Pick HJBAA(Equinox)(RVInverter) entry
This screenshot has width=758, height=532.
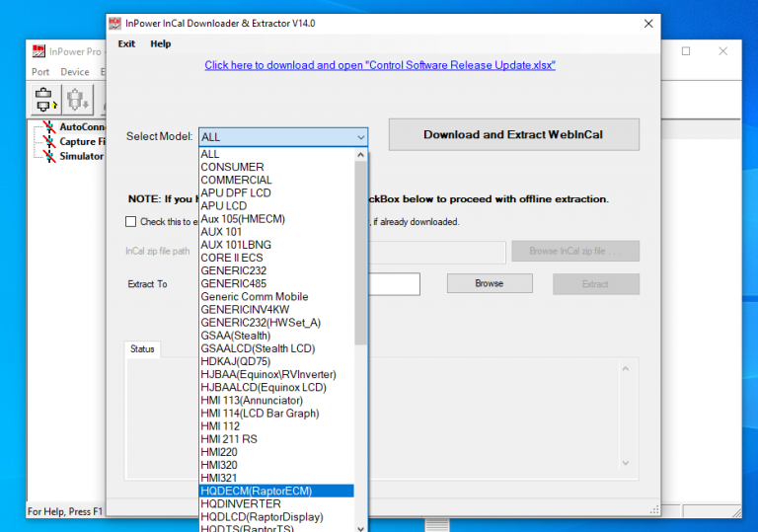pos(276,374)
